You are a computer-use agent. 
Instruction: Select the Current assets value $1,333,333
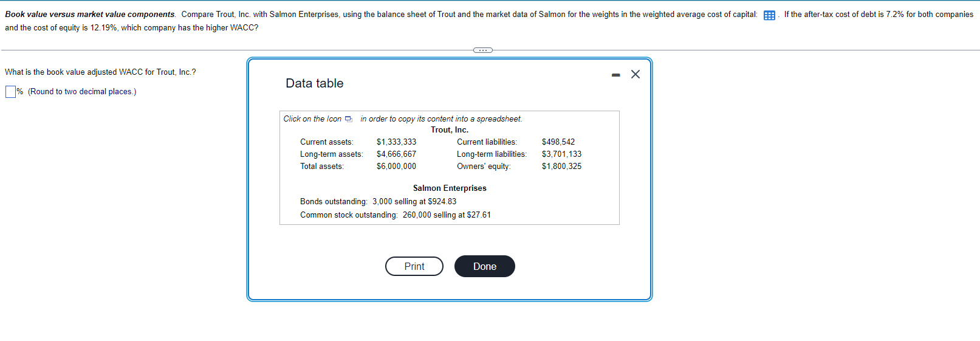pyautogui.click(x=396, y=142)
